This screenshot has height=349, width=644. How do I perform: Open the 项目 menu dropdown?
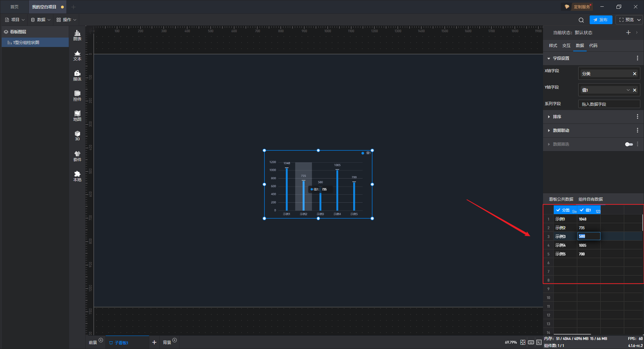pos(15,20)
